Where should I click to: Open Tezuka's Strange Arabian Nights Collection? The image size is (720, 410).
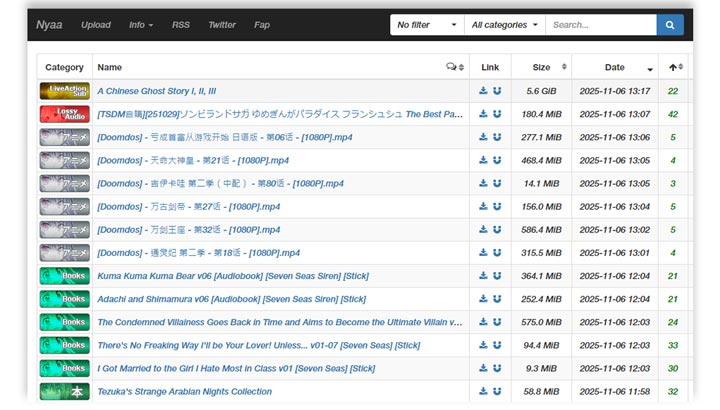coord(185,392)
